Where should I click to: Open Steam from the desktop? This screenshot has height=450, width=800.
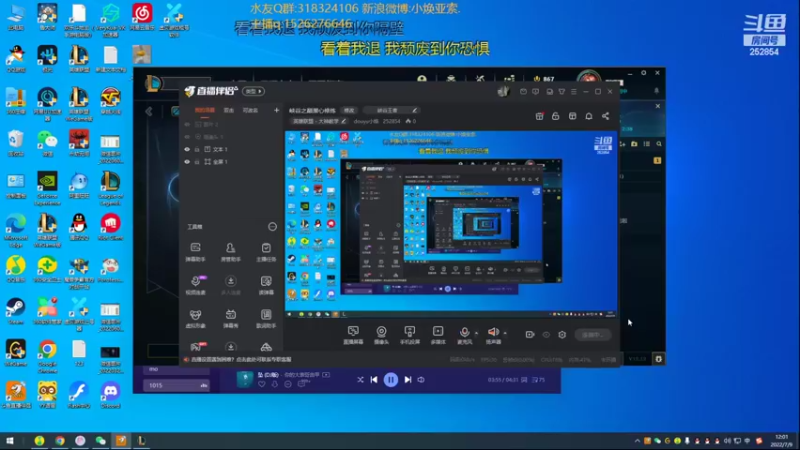[16, 311]
